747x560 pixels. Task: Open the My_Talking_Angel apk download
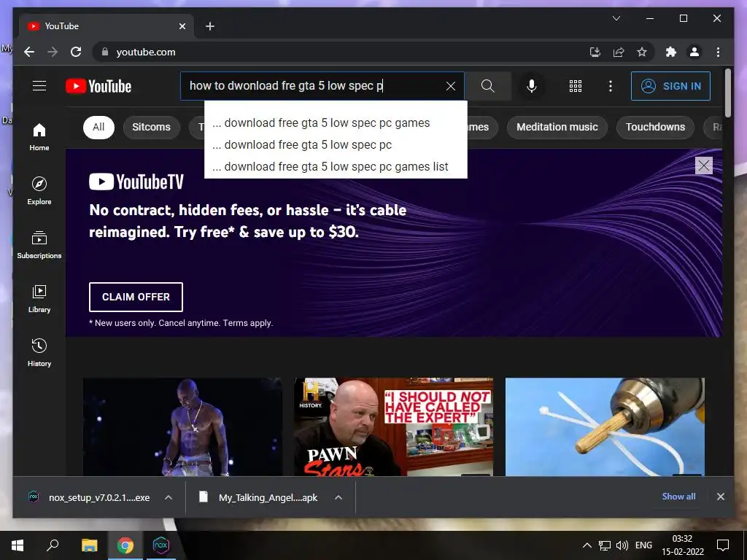pos(258,497)
